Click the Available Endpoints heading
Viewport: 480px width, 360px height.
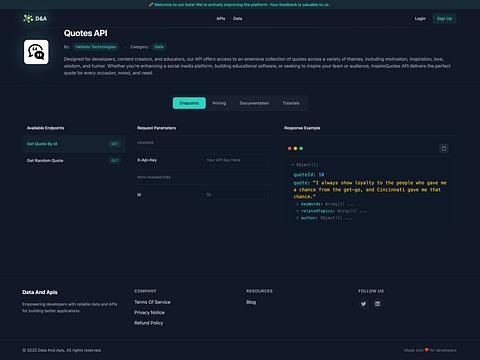coord(46,128)
